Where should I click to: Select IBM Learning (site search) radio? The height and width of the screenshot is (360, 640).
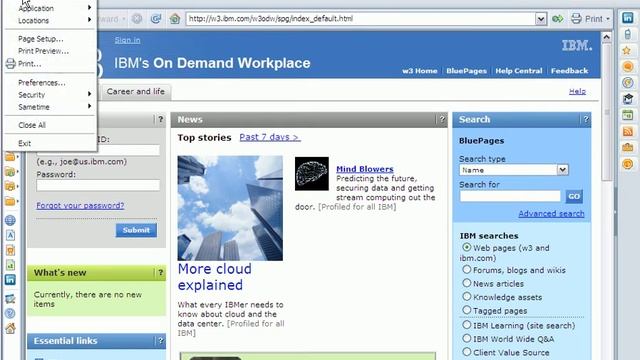467,325
